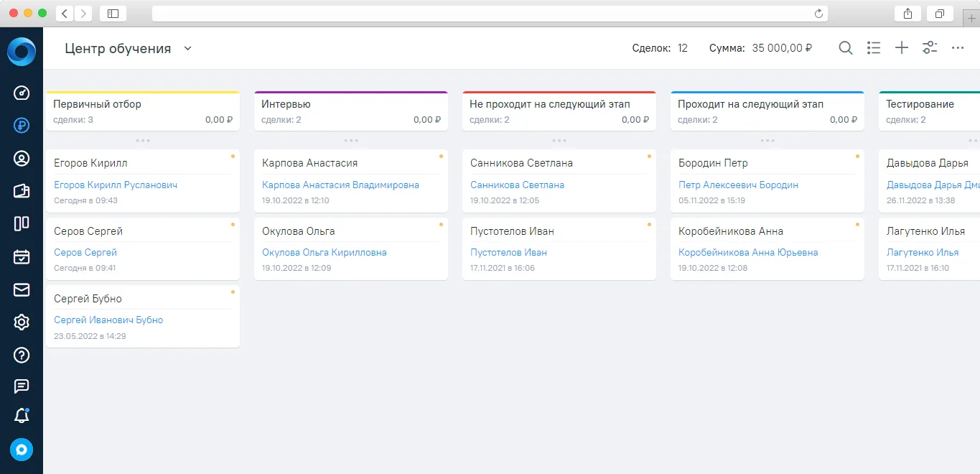This screenshot has width=980, height=474.
Task: Click the browser address bar
Action: (x=490, y=14)
